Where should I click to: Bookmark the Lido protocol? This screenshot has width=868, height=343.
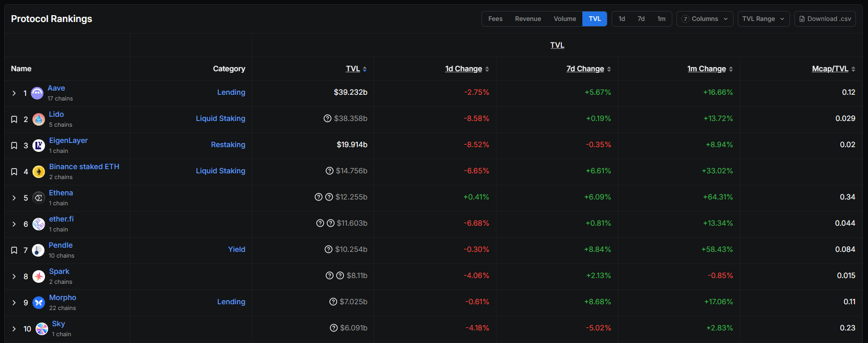(14, 119)
